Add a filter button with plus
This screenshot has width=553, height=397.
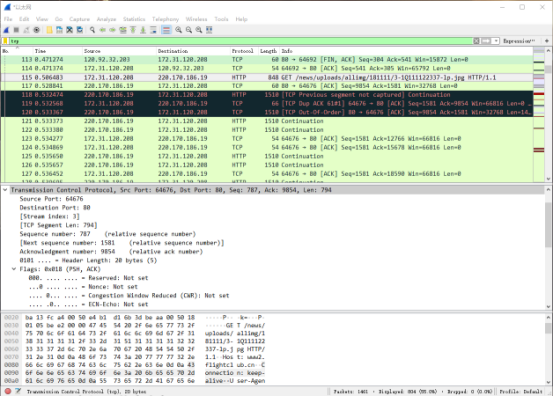click(x=547, y=41)
